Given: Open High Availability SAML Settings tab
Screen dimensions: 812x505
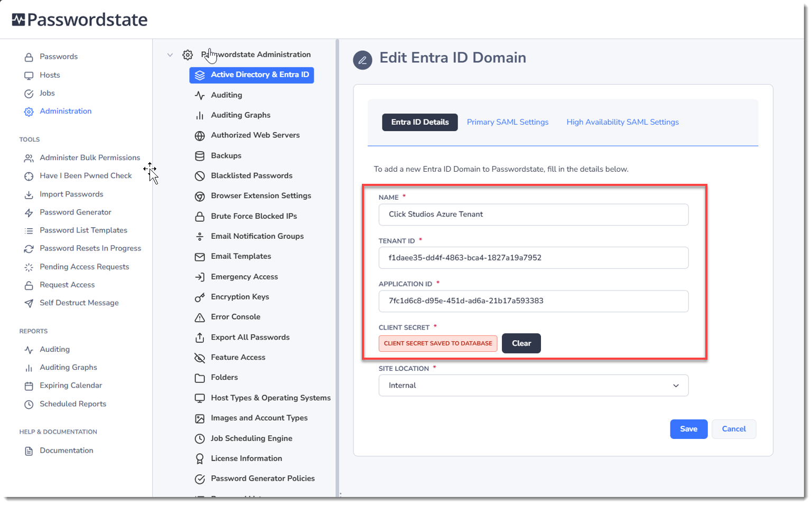Looking at the screenshot, I should pos(622,122).
